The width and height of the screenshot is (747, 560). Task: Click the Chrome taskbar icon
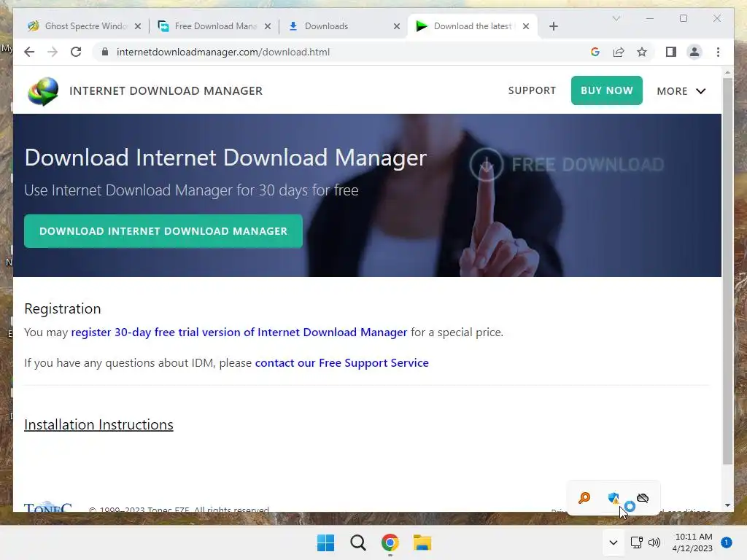point(390,542)
